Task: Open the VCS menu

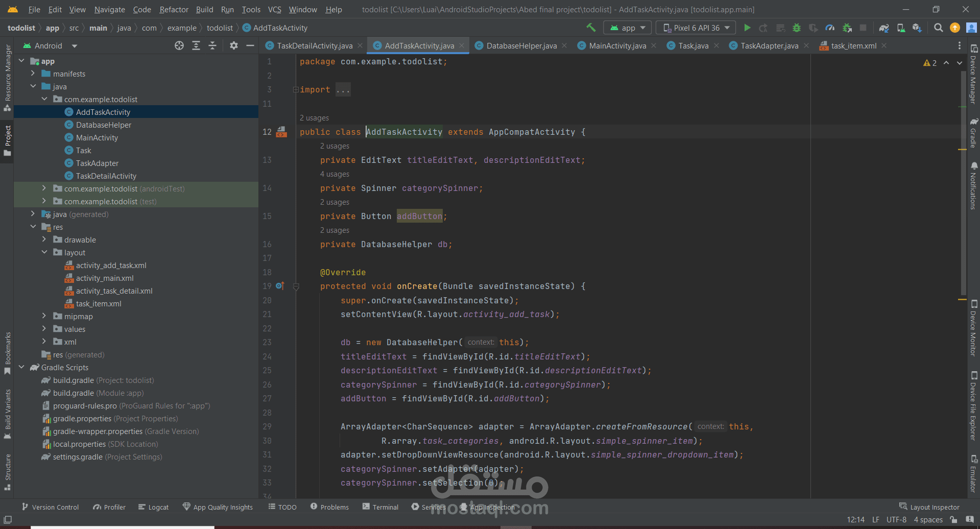Action: click(275, 9)
